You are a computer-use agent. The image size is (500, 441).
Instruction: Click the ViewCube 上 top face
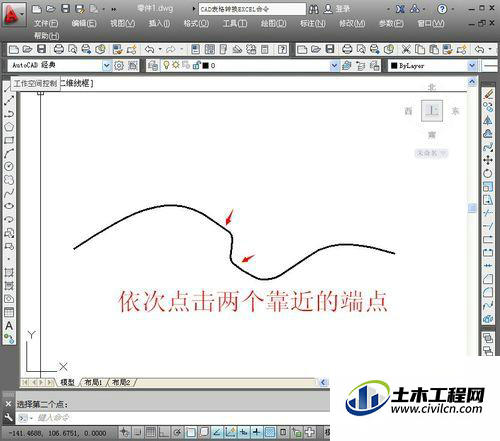click(432, 110)
